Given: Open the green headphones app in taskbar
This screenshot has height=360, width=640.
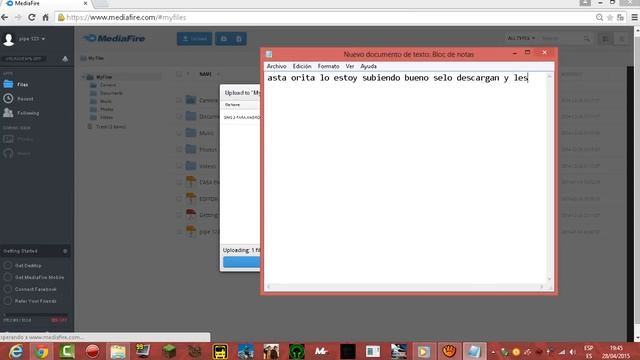Looking at the screenshot, I should click(x=297, y=351).
